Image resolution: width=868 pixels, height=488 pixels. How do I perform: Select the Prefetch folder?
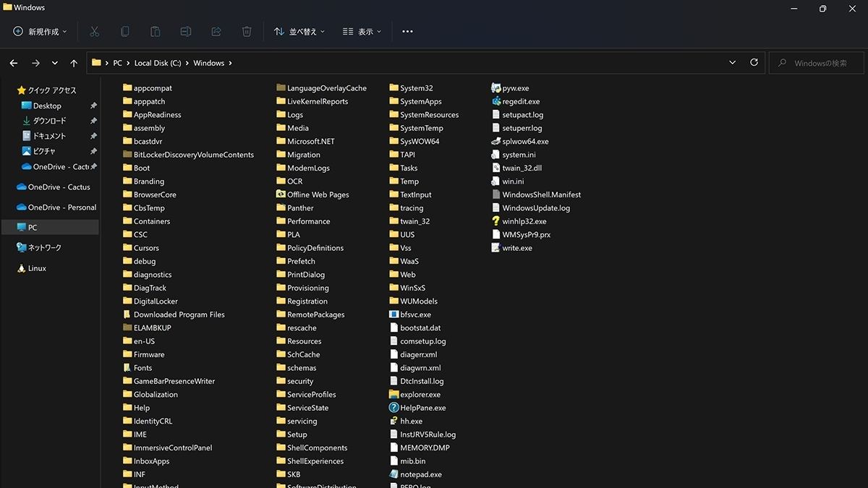[x=296, y=261]
